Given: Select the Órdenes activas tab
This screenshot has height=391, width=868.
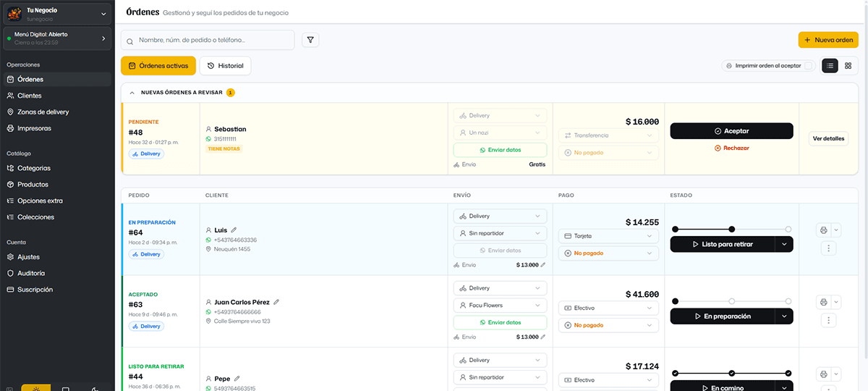Looking at the screenshot, I should click(158, 66).
